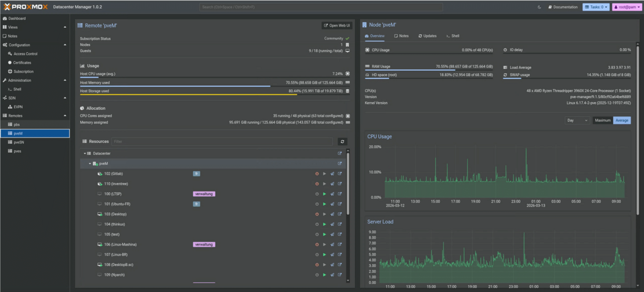The width and height of the screenshot is (644, 292).
Task: Start guest 100 (LTSP)
Action: tap(324, 194)
